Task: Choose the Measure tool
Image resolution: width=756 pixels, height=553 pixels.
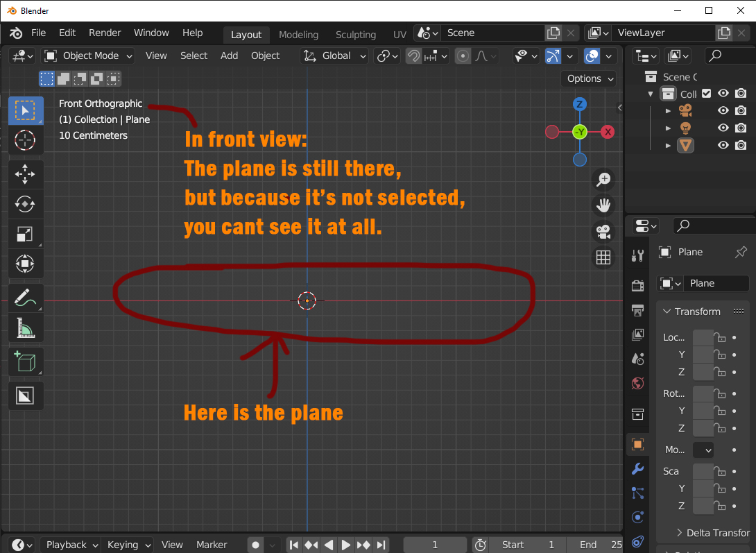Action: 25,328
